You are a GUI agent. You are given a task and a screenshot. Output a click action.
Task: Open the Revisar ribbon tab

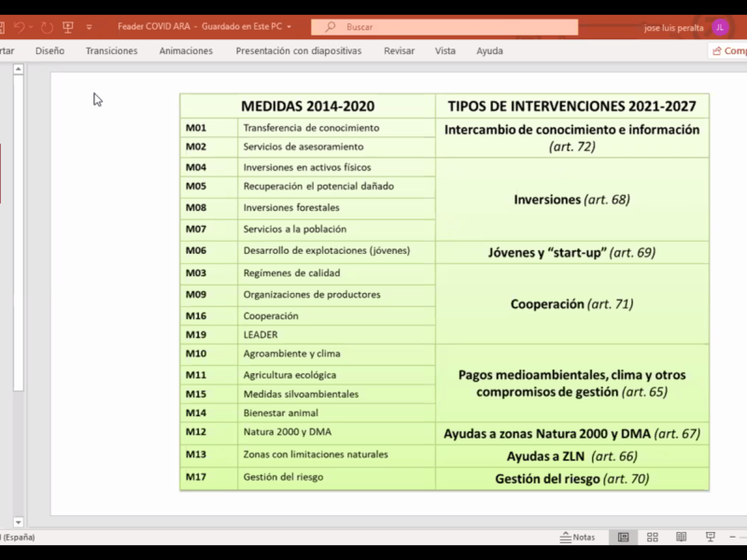pyautogui.click(x=400, y=51)
